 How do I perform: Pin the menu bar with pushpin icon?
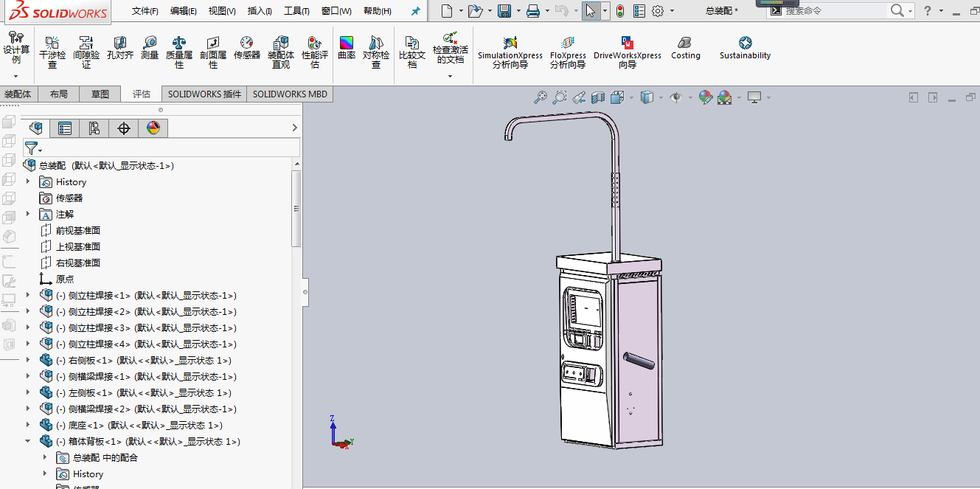pyautogui.click(x=415, y=11)
